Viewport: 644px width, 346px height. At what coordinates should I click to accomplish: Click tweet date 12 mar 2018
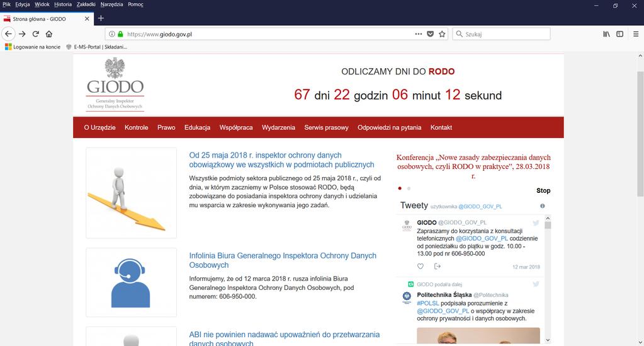(x=526, y=267)
